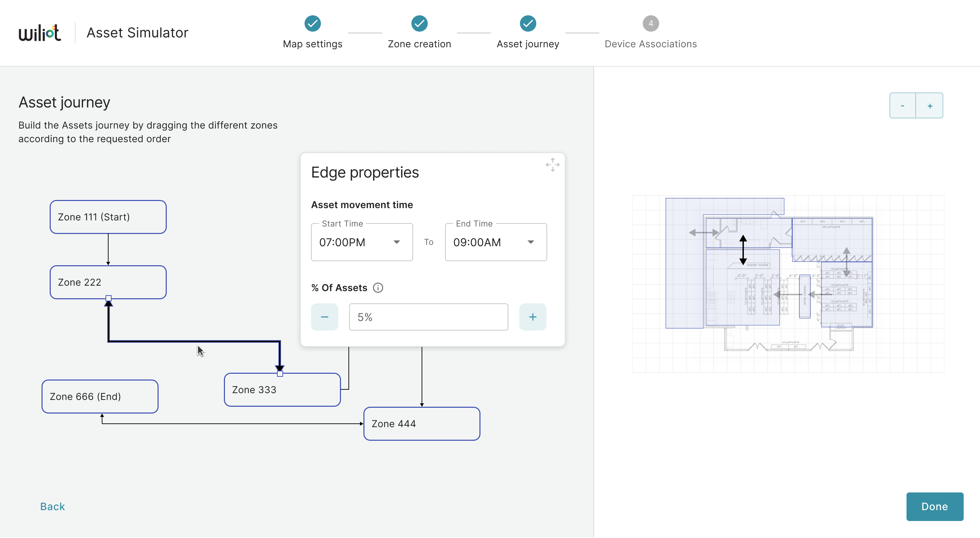Decrease percent of assets with minus button
Viewport: 980px width, 538px height.
324,317
